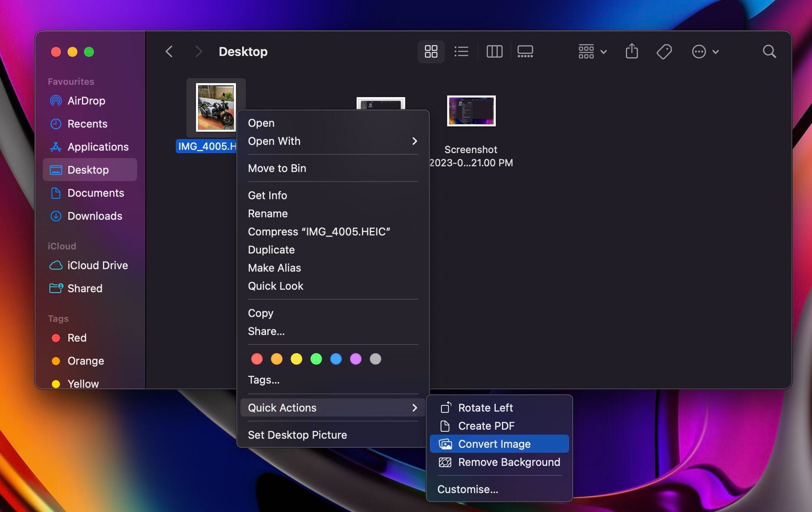Open Documents in the sidebar
Image resolution: width=812 pixels, height=512 pixels.
90,193
